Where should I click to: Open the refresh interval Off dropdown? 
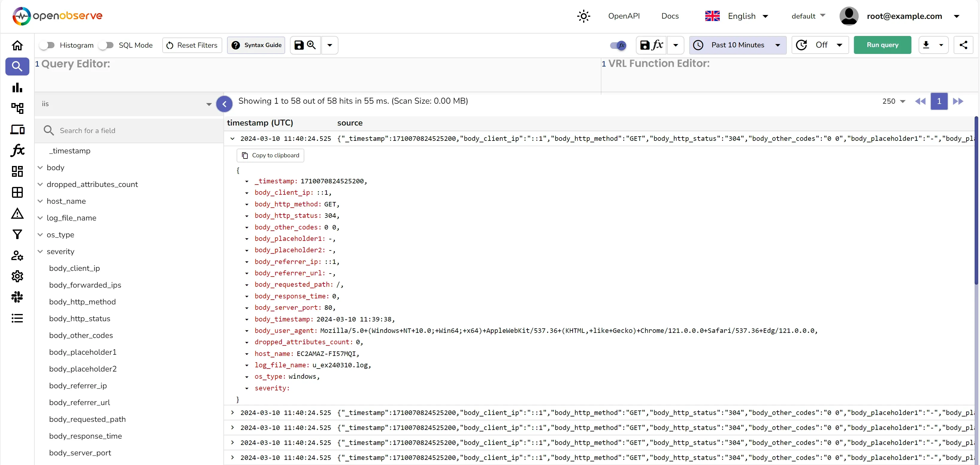pyautogui.click(x=820, y=45)
